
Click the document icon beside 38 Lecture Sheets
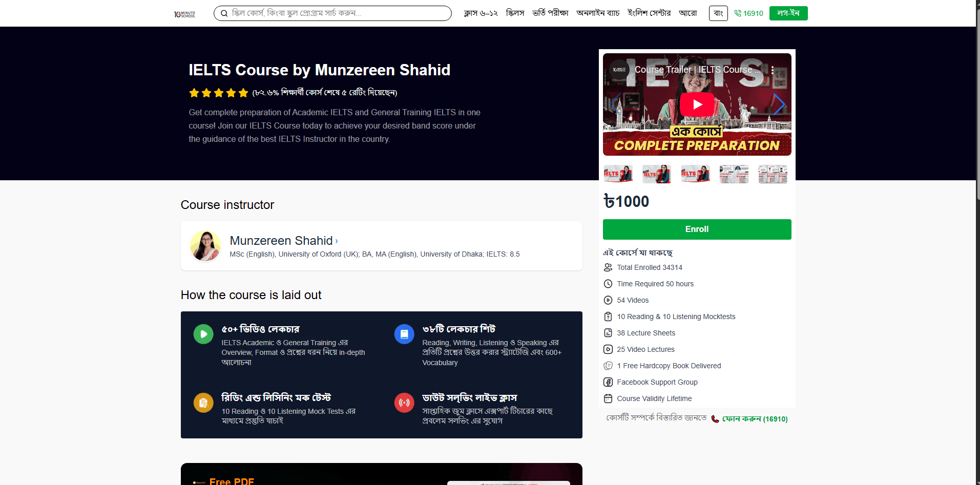click(608, 333)
